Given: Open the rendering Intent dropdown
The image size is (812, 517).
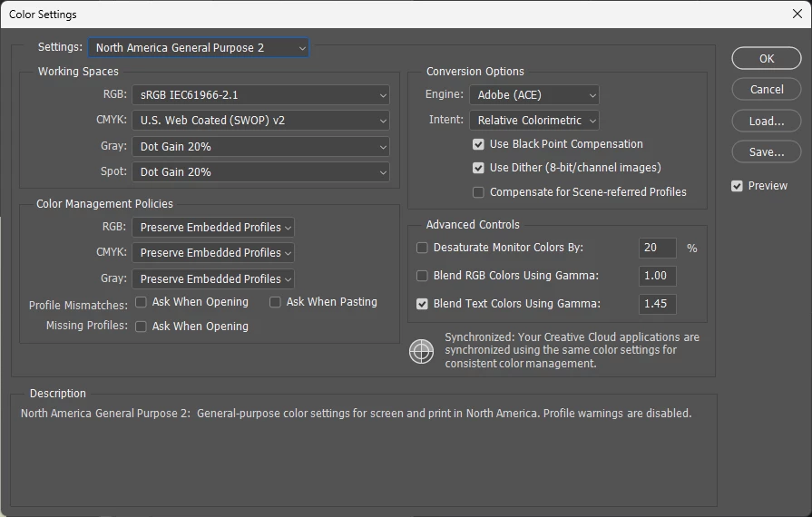Looking at the screenshot, I should click(533, 121).
